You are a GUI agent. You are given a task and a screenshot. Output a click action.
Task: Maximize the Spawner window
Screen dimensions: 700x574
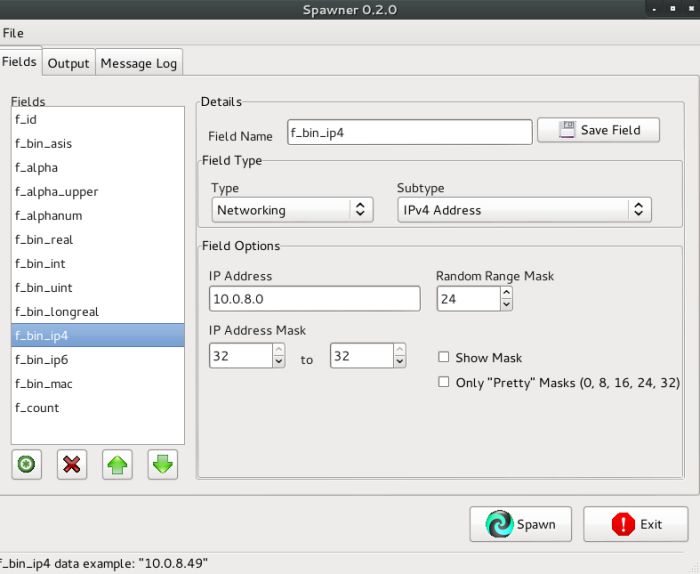[x=673, y=8]
